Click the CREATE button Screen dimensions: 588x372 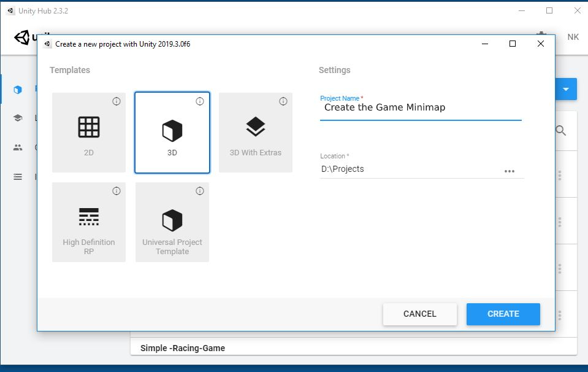click(x=503, y=314)
